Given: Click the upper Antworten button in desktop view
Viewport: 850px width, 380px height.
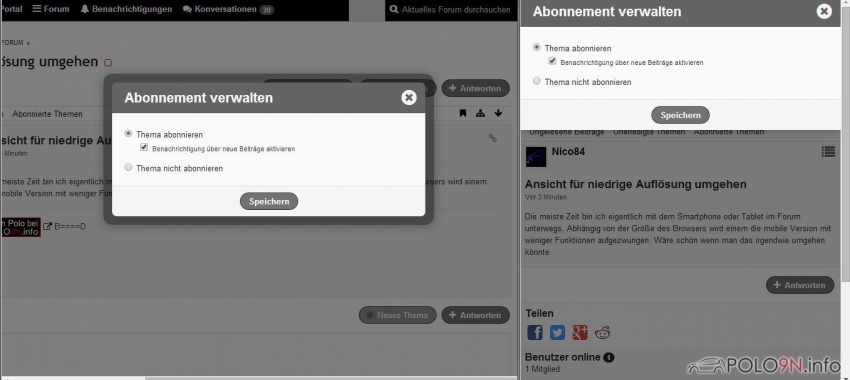Looking at the screenshot, I should tap(475, 88).
